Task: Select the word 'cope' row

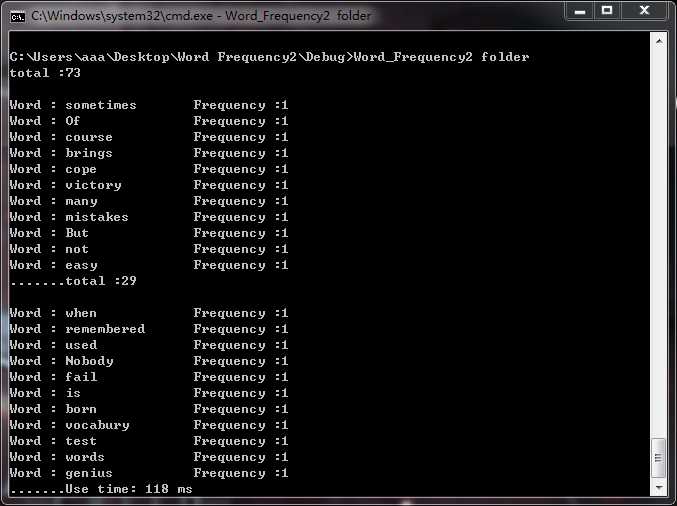Action: (149, 169)
